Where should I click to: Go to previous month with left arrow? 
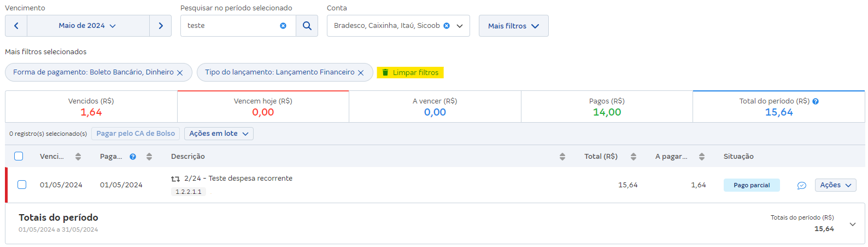[16, 26]
